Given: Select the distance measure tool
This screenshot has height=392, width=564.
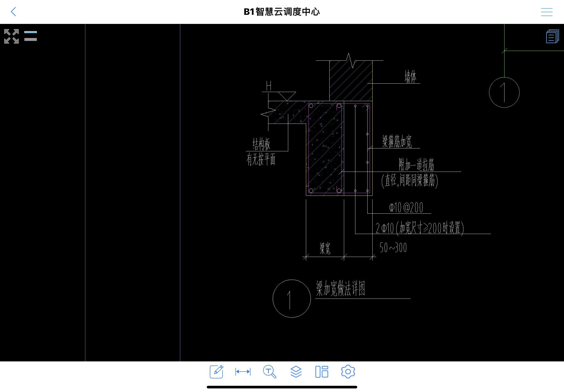Looking at the screenshot, I should (243, 372).
